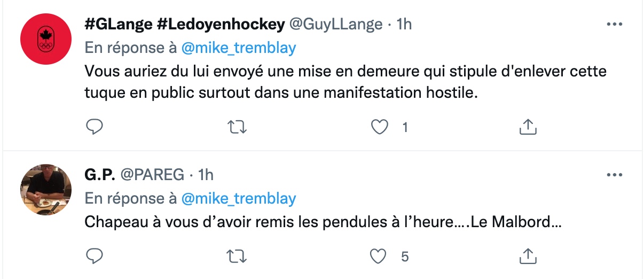
Task: Open the red Canada Olympic avatar profile
Action: (x=46, y=39)
